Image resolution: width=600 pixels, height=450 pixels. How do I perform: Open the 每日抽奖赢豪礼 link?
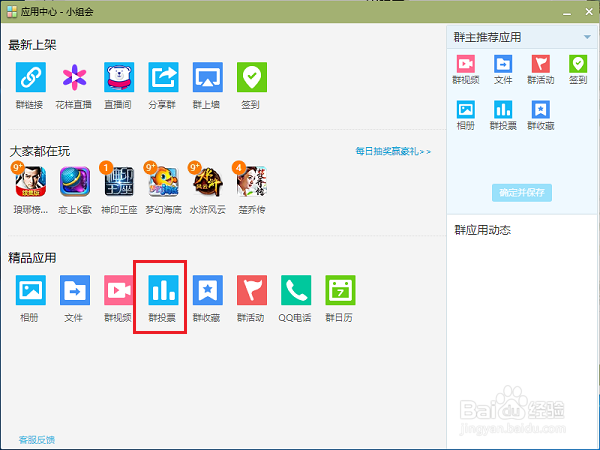[x=393, y=152]
